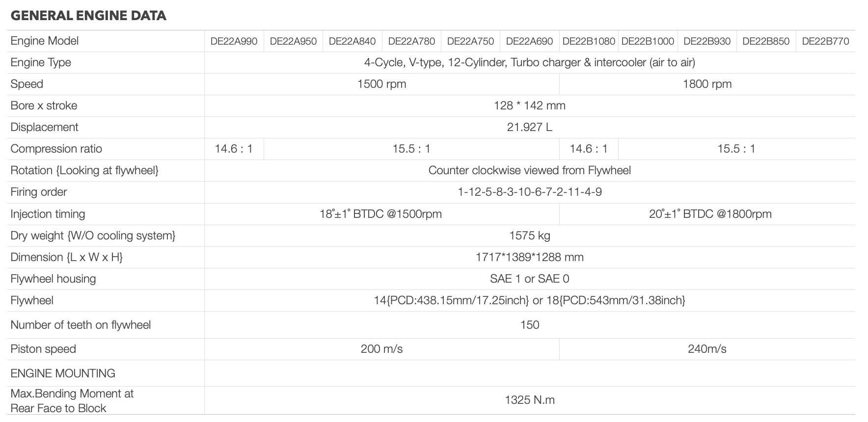Click the ENGINE MOUNTING section label
Image resolution: width=868 pixels, height=422 pixels.
click(x=63, y=373)
